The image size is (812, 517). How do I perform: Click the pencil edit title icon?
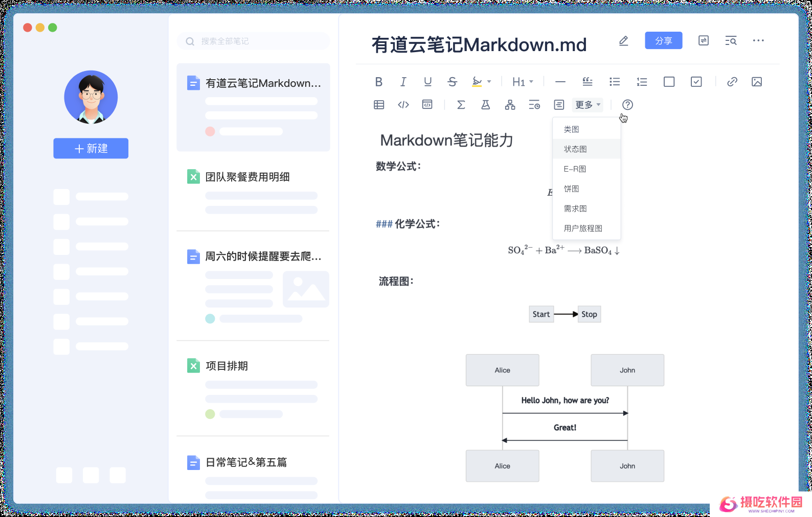click(x=623, y=41)
